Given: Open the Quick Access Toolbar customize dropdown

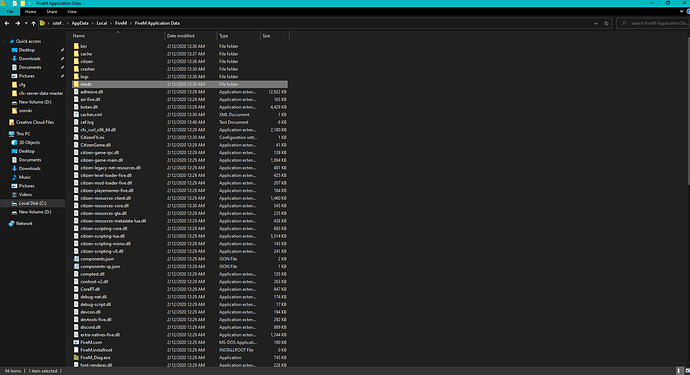Looking at the screenshot, I should (30, 3).
